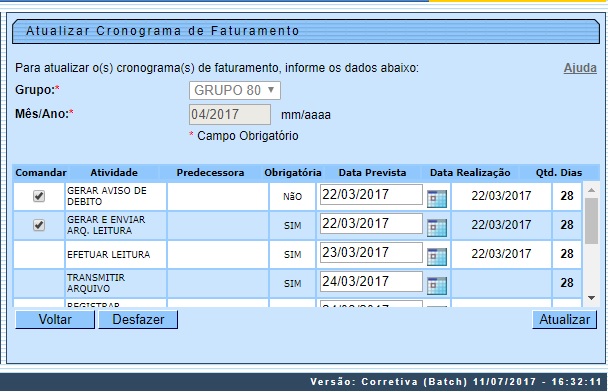Click the Atualizar Cronograma de Faturamento title
This screenshot has width=608, height=392.
click(162, 31)
